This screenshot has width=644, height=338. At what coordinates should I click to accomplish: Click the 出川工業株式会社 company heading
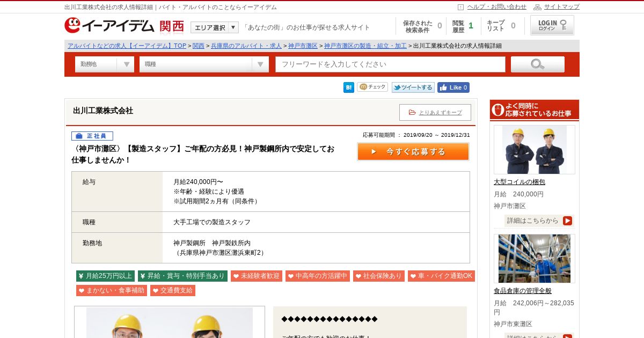click(103, 111)
